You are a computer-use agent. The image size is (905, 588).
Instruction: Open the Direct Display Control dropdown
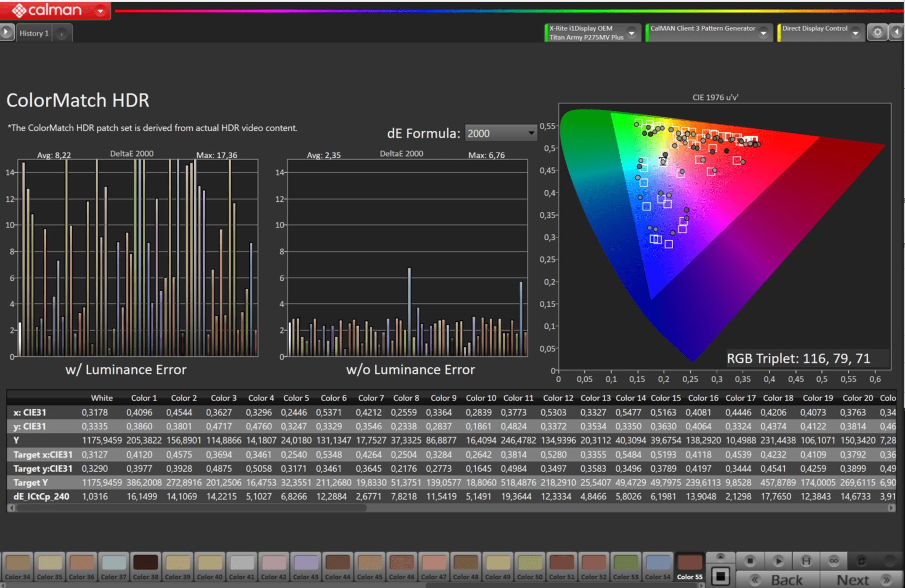(x=855, y=33)
